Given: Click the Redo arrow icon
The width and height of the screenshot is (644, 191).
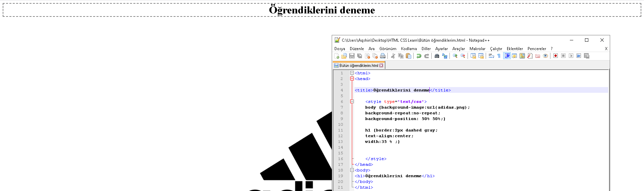Looking at the screenshot, I should coord(427,56).
